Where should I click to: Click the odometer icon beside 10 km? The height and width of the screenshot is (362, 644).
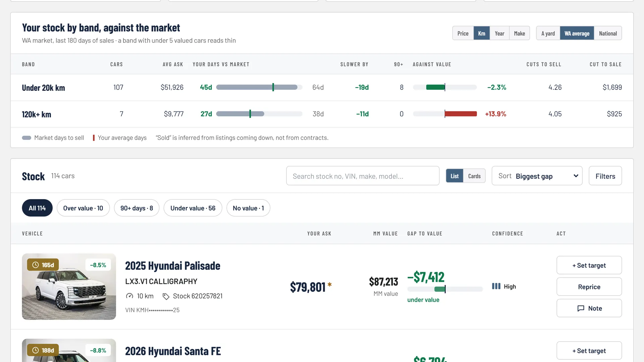129,296
